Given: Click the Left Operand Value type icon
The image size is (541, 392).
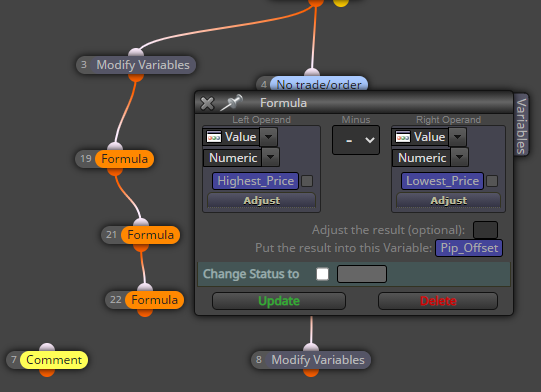Looking at the screenshot, I should (214, 137).
